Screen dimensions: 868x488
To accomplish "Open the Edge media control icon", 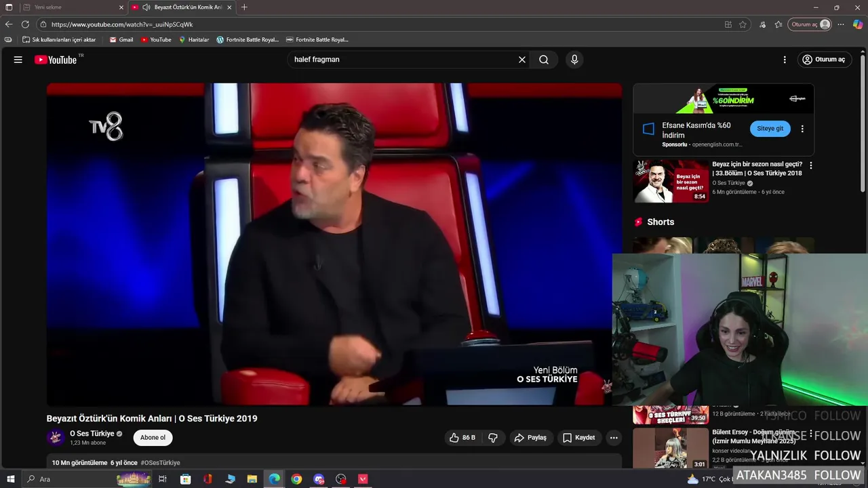I will (763, 24).
